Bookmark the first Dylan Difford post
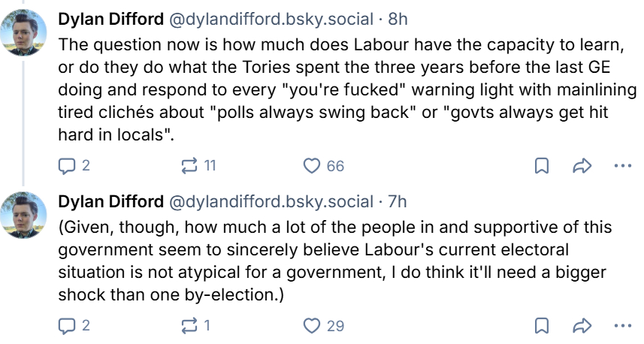 541,166
